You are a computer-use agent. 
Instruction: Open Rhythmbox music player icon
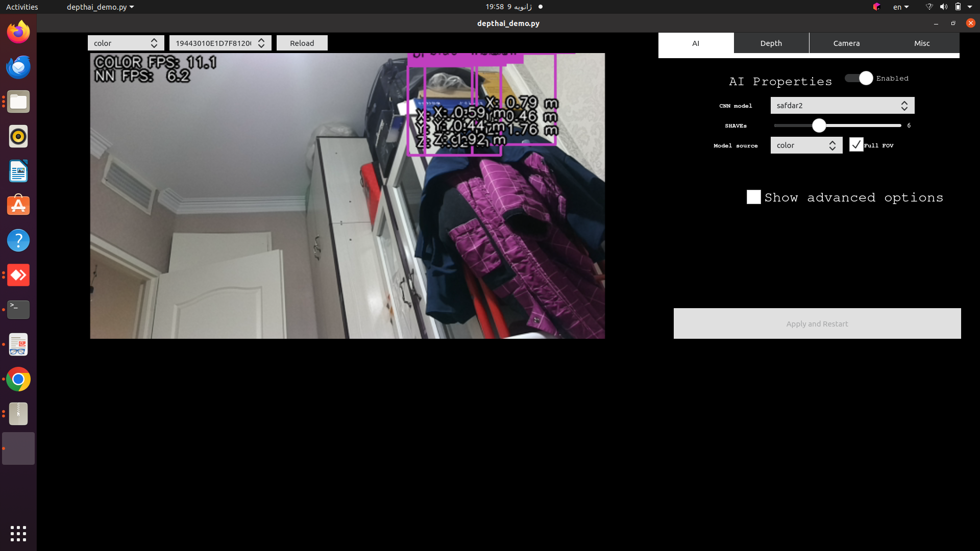18,137
